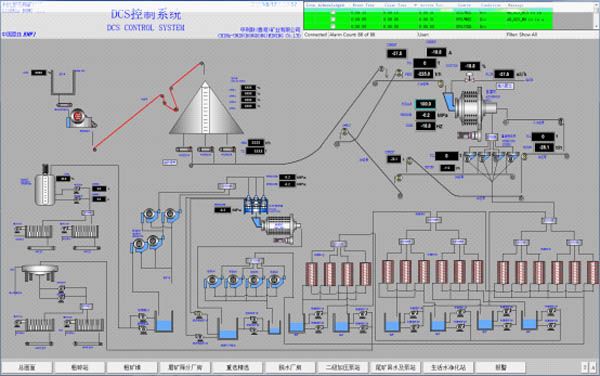Sort alarms by the Active Time column arrow
Screen dimensions: 600x376
click(416, 5)
